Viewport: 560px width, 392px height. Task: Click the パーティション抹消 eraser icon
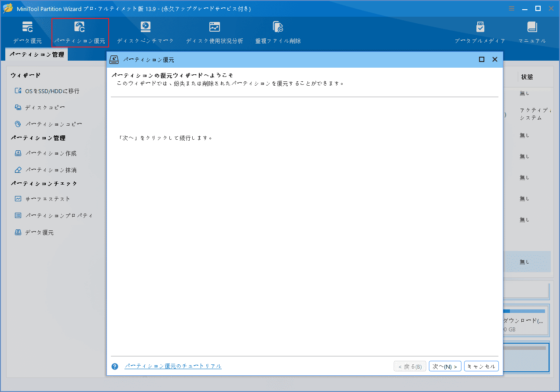(18, 170)
